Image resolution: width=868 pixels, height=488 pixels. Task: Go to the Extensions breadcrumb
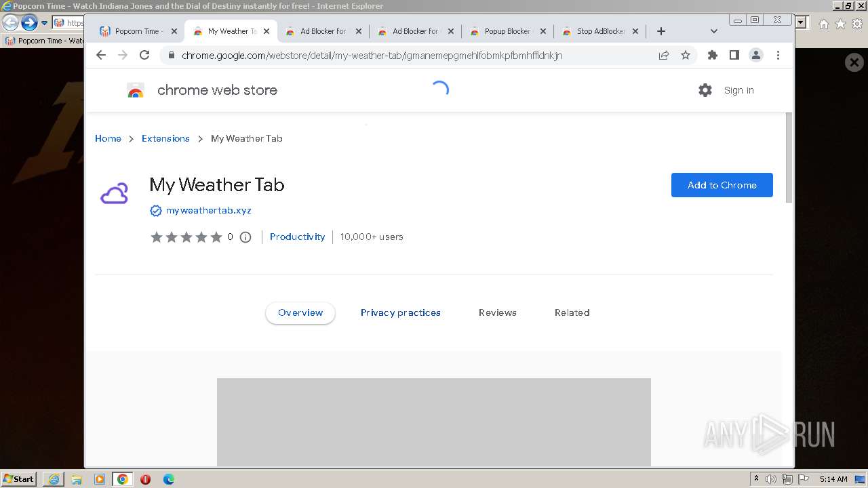(165, 138)
